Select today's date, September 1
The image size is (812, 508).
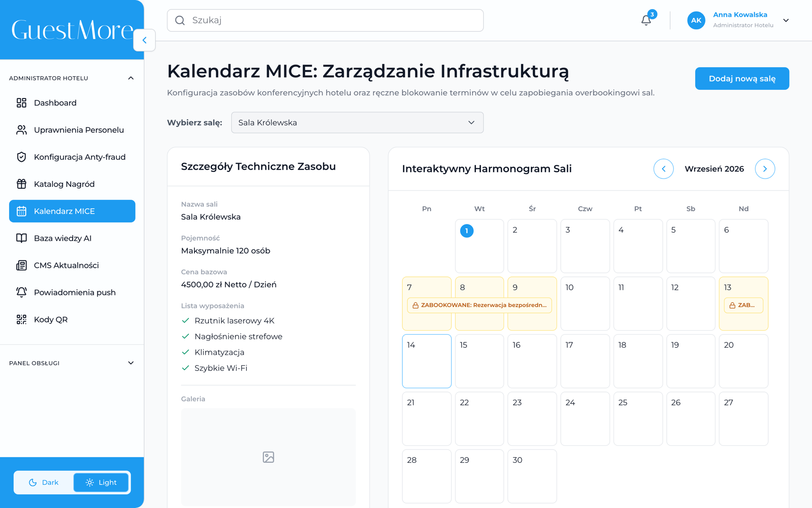click(x=480, y=246)
